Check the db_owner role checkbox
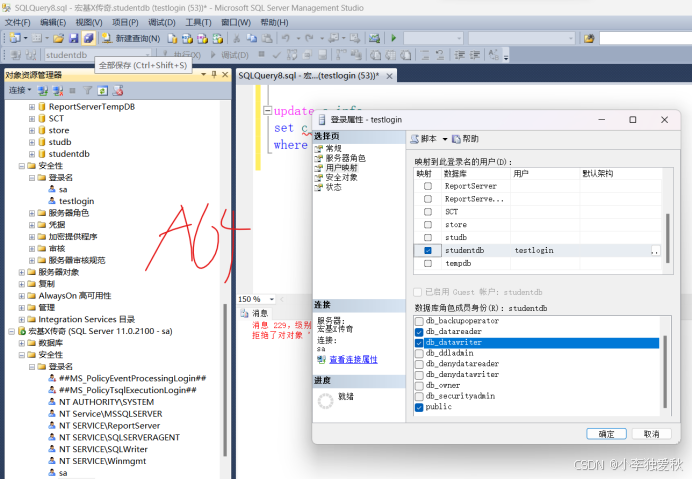692x479 pixels. pos(419,385)
